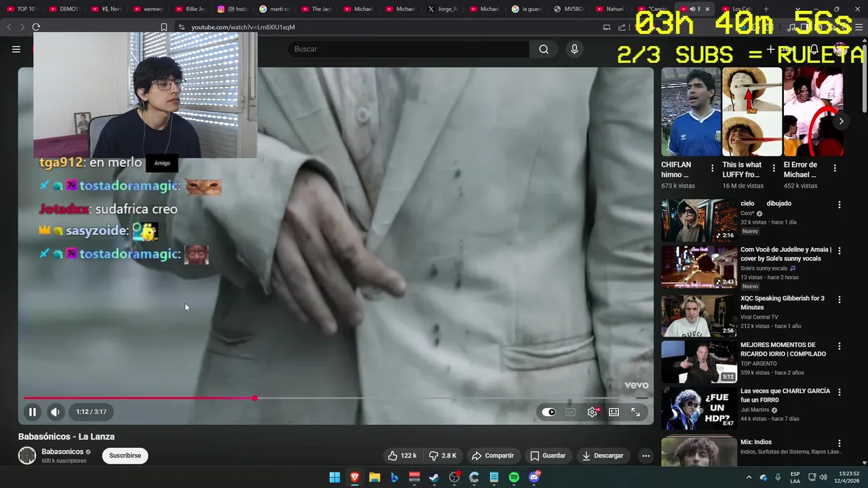This screenshot has height=488, width=868.
Task: Switch the ESP LAA keyboard language
Action: tap(795, 477)
